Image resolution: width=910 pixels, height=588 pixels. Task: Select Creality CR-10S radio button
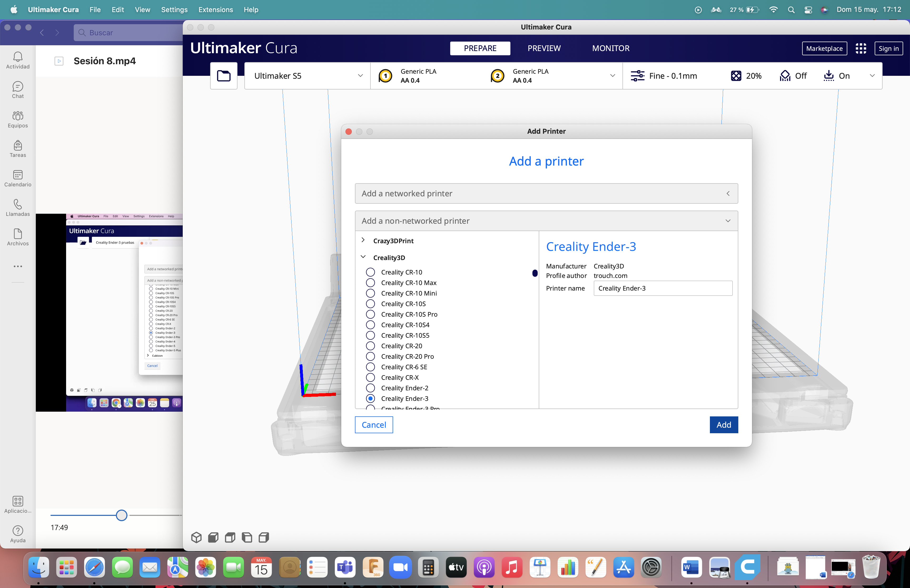click(370, 303)
